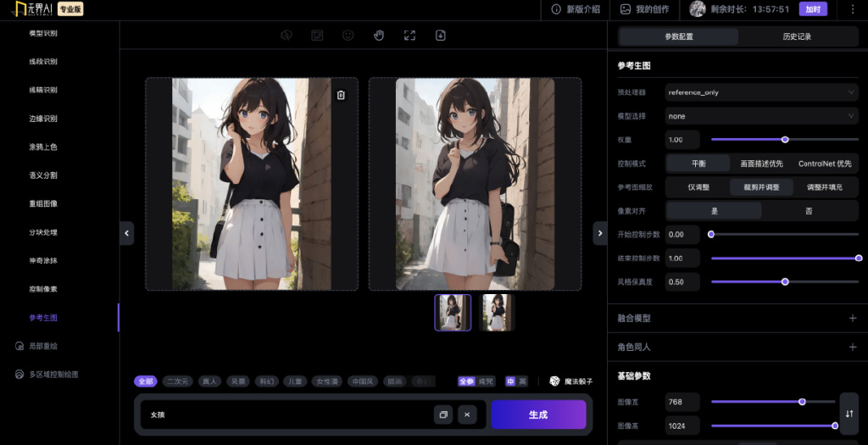Screen dimensions: 868x445
Task: Expand the 角色同人 section
Action: click(x=853, y=347)
